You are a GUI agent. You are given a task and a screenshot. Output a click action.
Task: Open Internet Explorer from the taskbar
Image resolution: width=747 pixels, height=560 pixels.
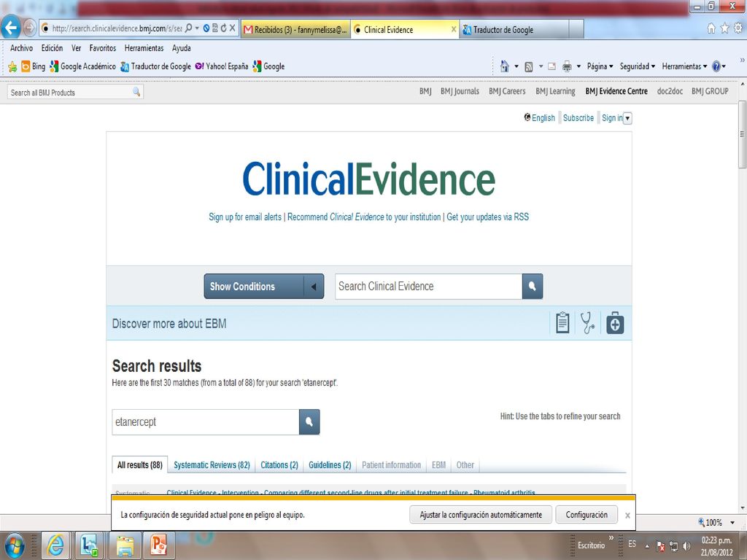pos(55,545)
